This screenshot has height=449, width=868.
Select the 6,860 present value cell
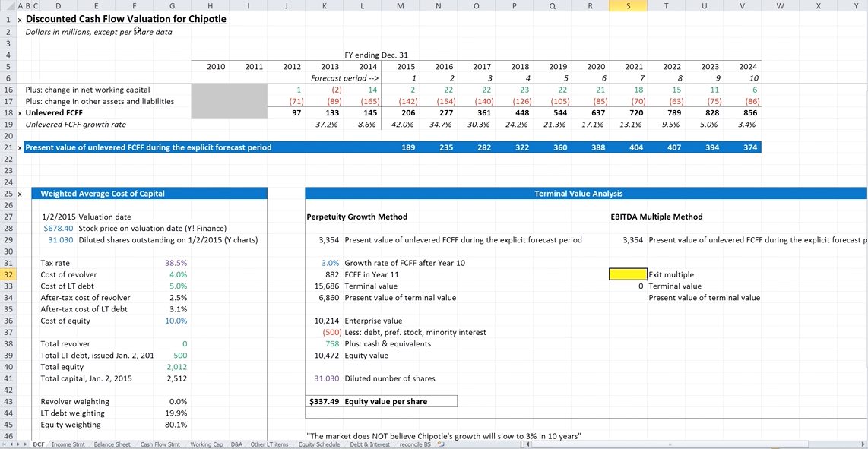(329, 297)
